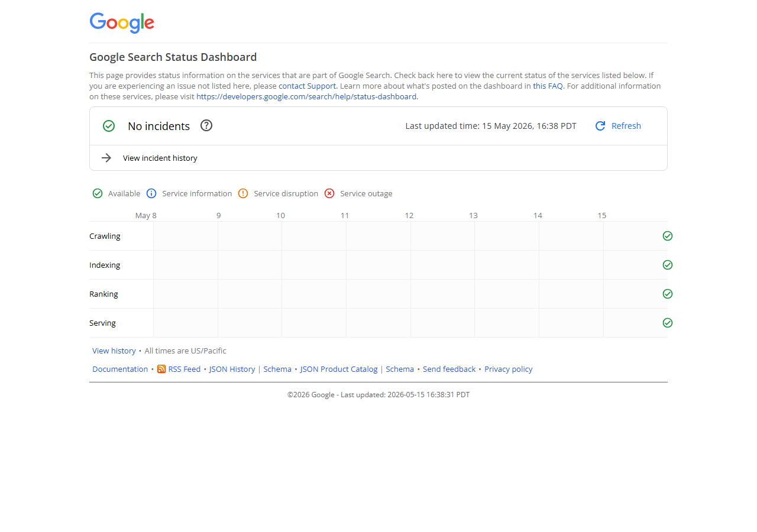Screen dimensions: 757x532
Task: Click the Serving row label
Action: [102, 323]
